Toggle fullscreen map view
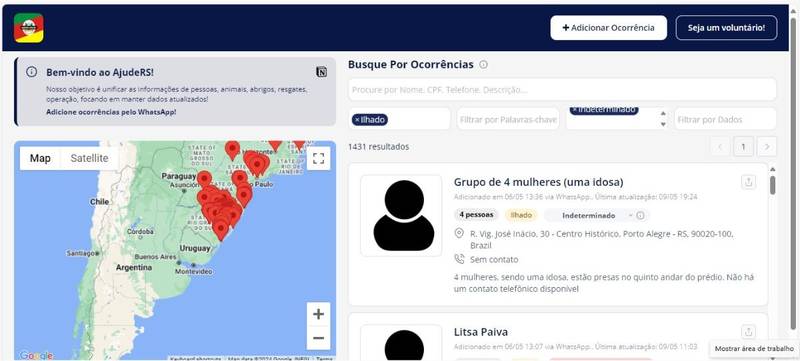 point(318,158)
